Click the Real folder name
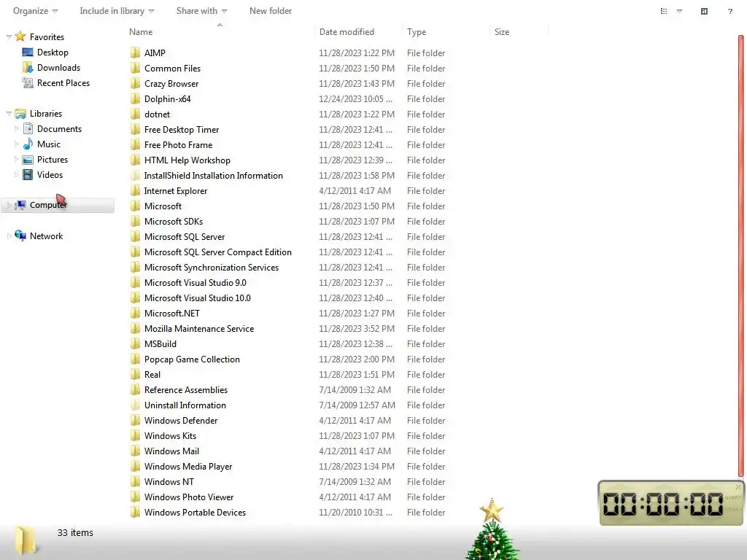Screen dimensions: 747x560 click(152, 374)
